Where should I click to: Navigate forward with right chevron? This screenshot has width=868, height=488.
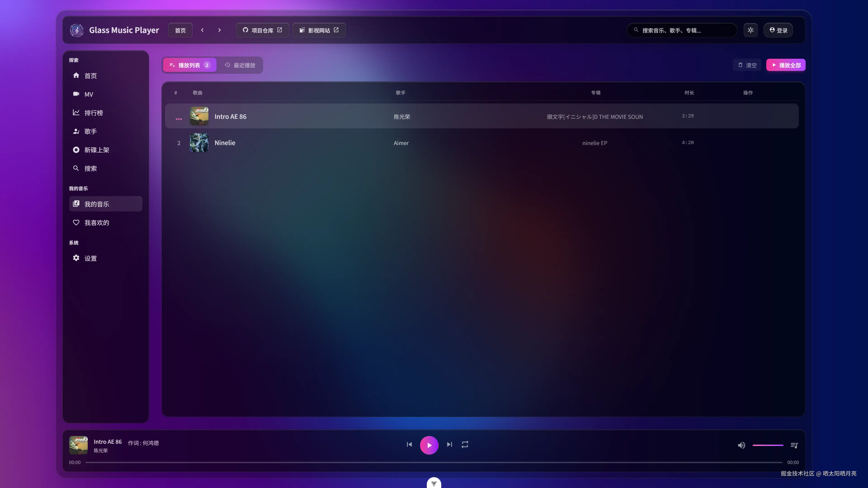[x=219, y=30]
